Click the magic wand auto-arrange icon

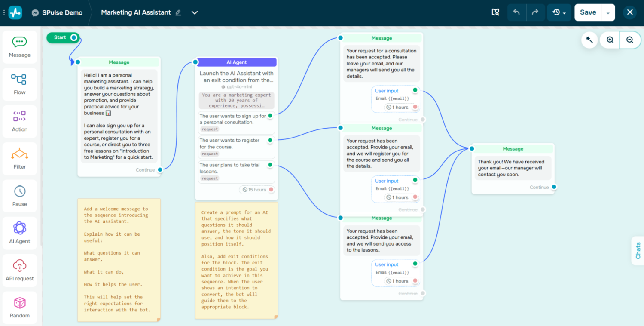pos(589,40)
